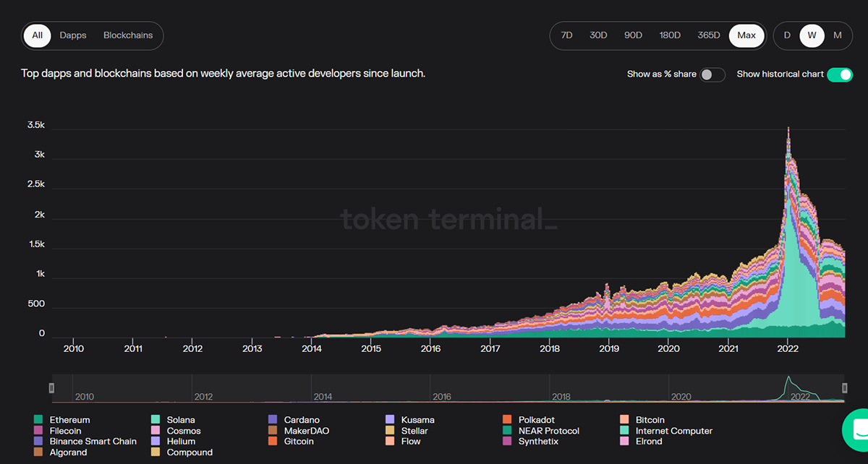Set the time range to 30D
868x464 pixels.
pyautogui.click(x=598, y=35)
